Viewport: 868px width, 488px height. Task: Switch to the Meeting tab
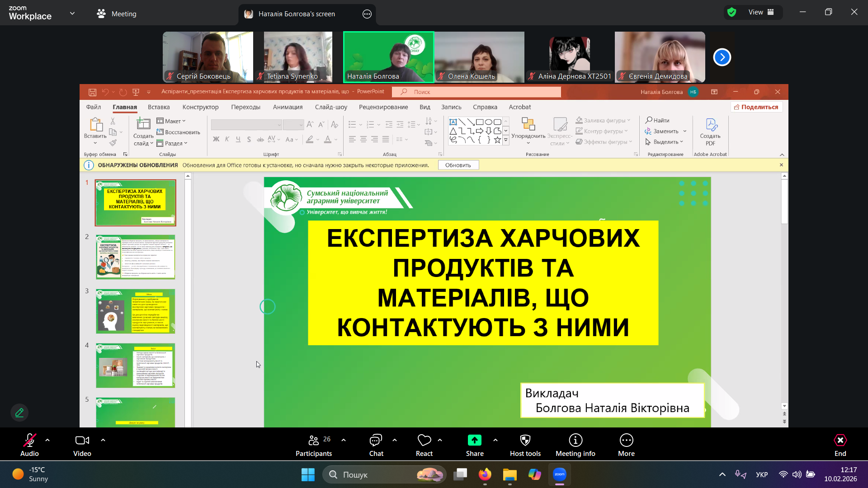coord(117,14)
